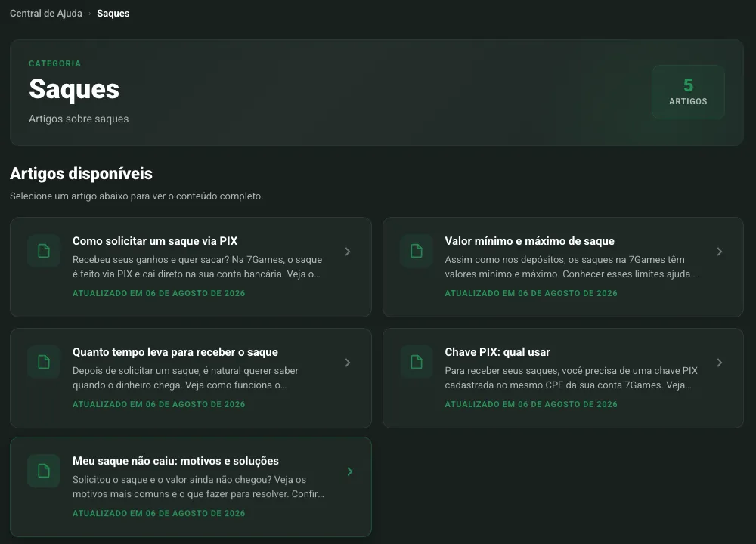The height and width of the screenshot is (544, 756).
Task: Open chevron arrow on Quanto tempo leva card
Action: click(x=348, y=363)
